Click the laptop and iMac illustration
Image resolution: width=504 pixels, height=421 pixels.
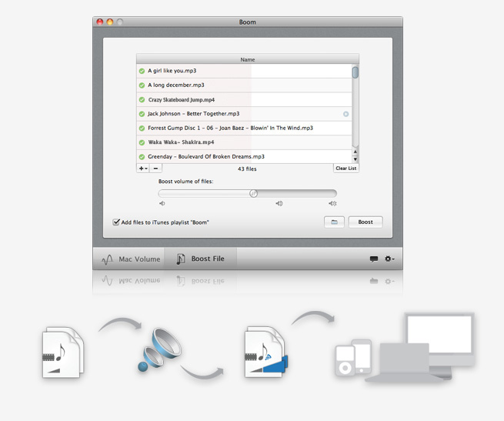[x=421, y=347]
